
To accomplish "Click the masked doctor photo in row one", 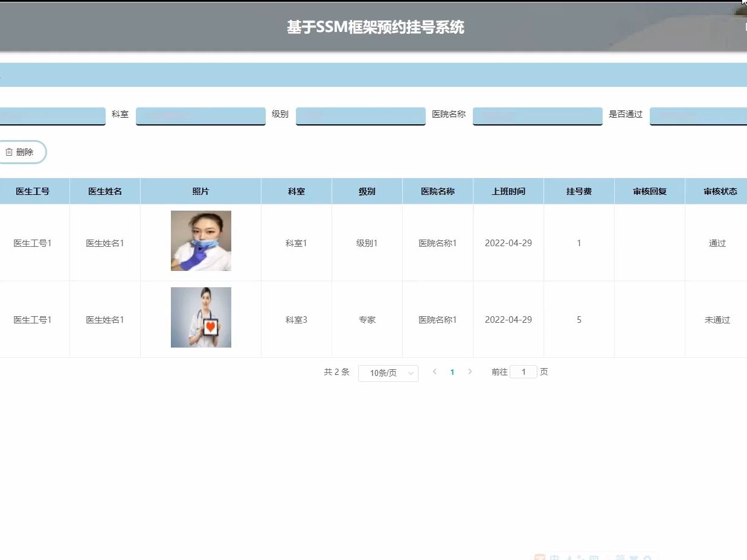I will [200, 241].
